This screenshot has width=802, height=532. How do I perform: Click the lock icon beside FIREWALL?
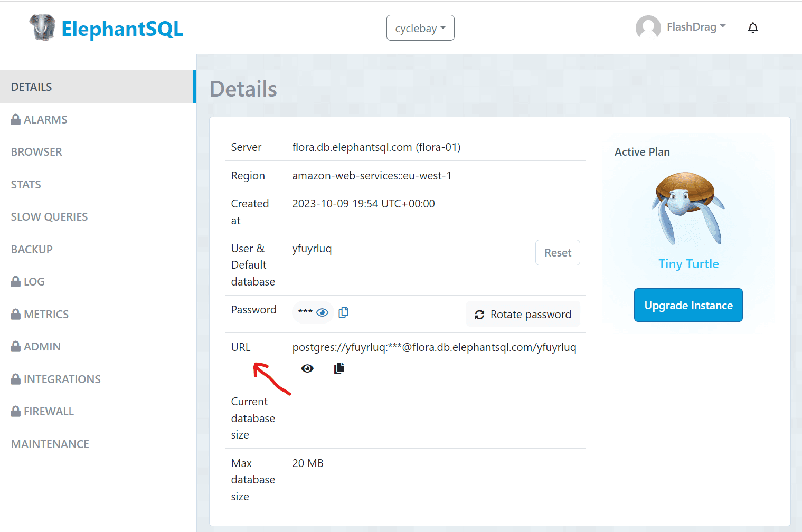[x=16, y=411]
